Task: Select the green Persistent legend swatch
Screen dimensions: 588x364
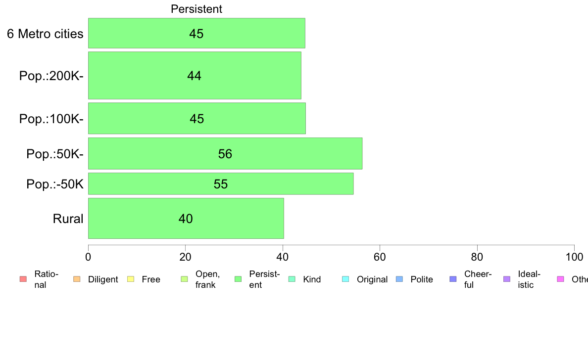Action: 238,279
